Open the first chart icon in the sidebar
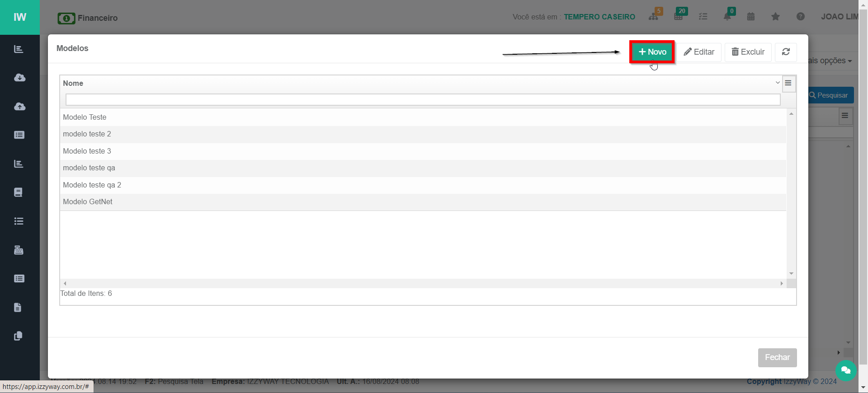 [x=19, y=49]
